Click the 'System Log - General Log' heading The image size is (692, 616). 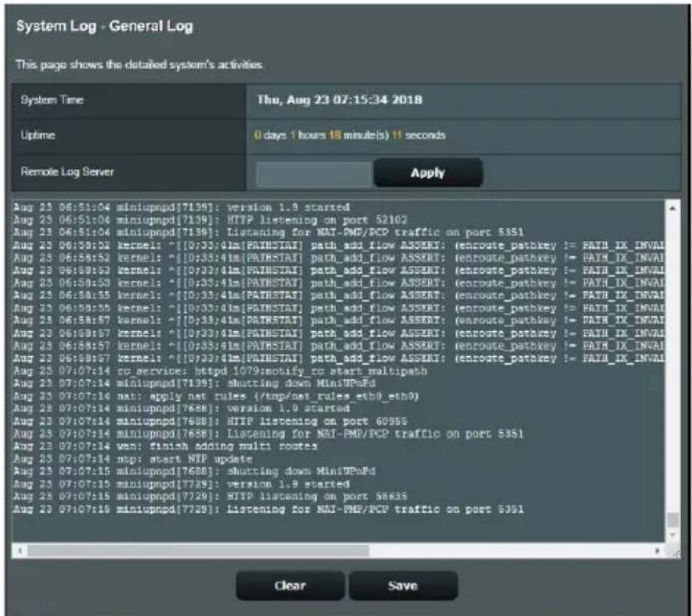(105, 26)
